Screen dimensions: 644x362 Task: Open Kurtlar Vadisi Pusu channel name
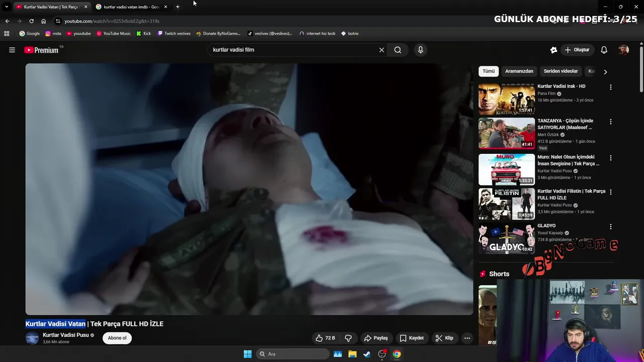65,335
